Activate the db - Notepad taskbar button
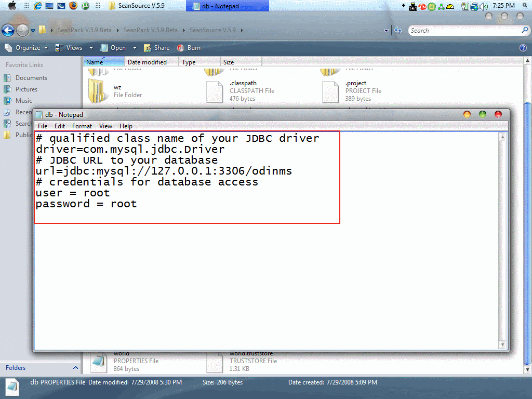Viewport: 532px width, 399px height. pos(228,6)
